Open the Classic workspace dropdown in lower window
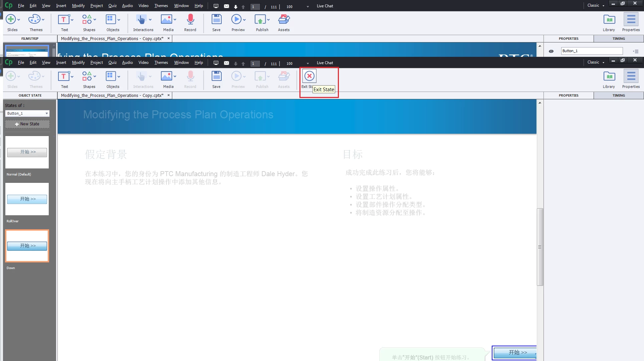The height and width of the screenshot is (361, 644). [596, 62]
